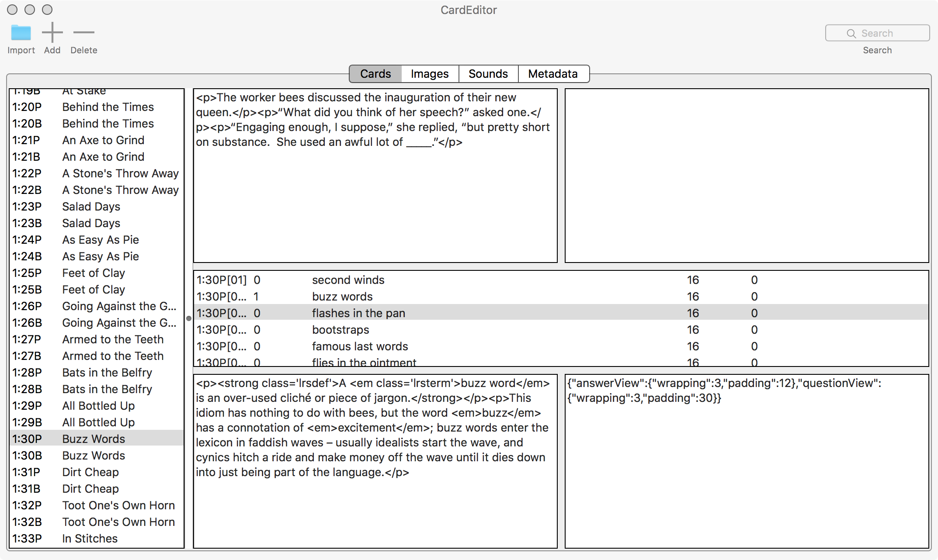Select the 1:32B Toot One's Own Horn row
Screen dimensions: 938x560
(x=97, y=522)
